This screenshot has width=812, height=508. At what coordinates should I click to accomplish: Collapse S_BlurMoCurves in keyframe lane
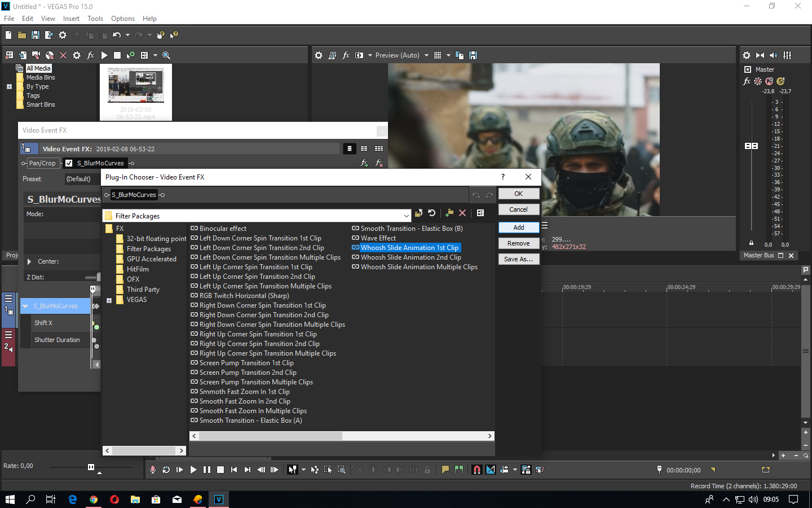coord(25,306)
